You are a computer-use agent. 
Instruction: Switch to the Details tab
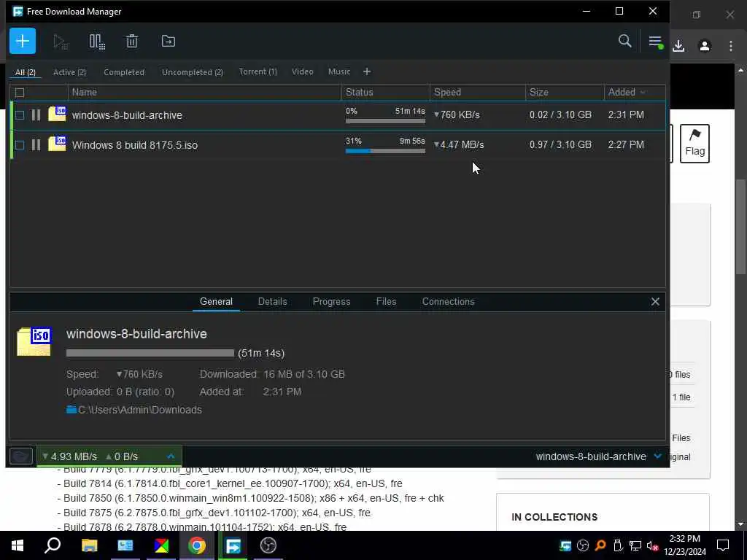(273, 301)
